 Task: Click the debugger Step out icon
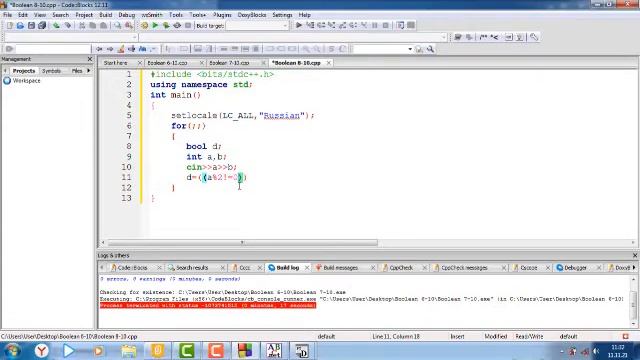click(x=342, y=25)
